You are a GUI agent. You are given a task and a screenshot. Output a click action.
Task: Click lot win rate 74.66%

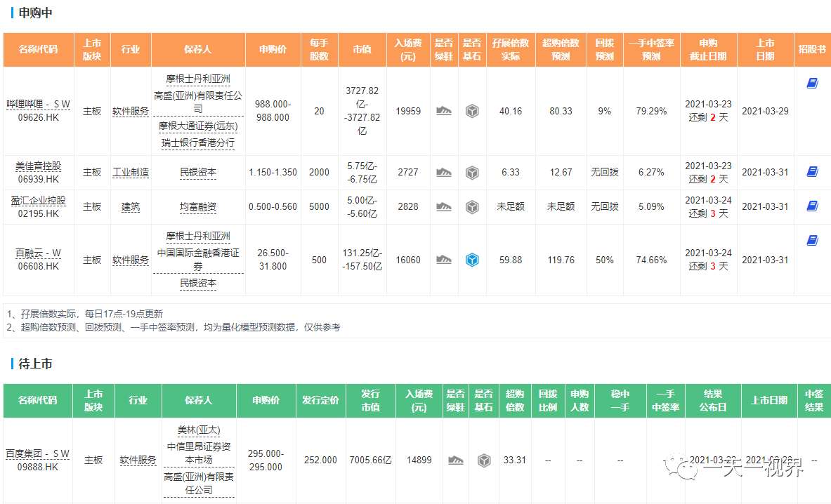[651, 260]
